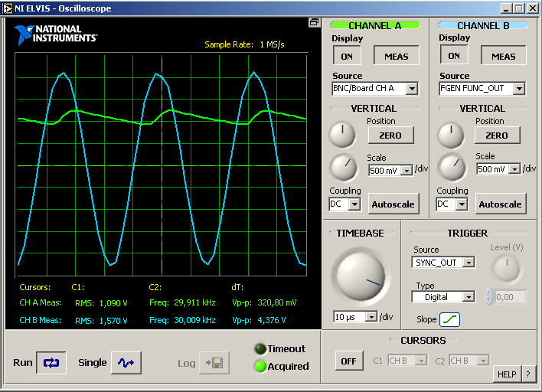542x392 pixels.
Task: Open the Channel B Source dropdown
Action: pos(519,89)
